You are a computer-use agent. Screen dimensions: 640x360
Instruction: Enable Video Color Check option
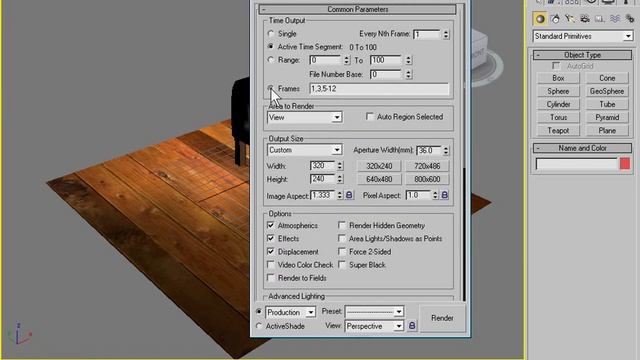pyautogui.click(x=271, y=264)
